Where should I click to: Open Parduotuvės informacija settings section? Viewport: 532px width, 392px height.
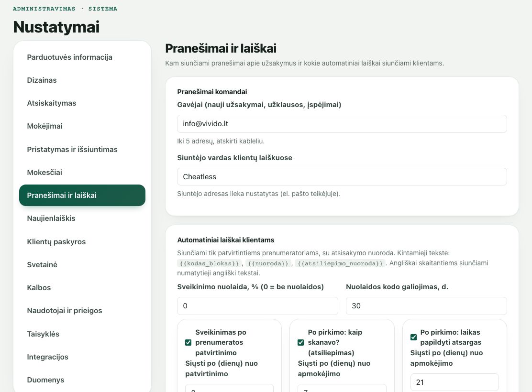82,57
